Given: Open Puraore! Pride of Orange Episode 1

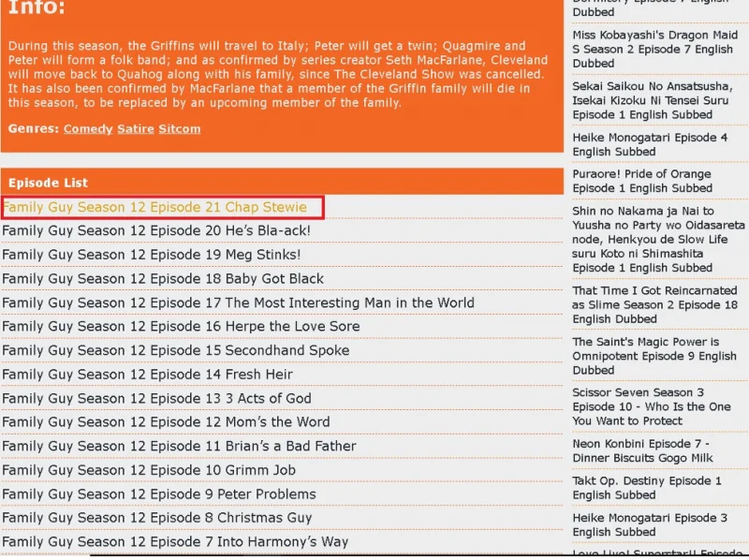Looking at the screenshot, I should (x=642, y=181).
